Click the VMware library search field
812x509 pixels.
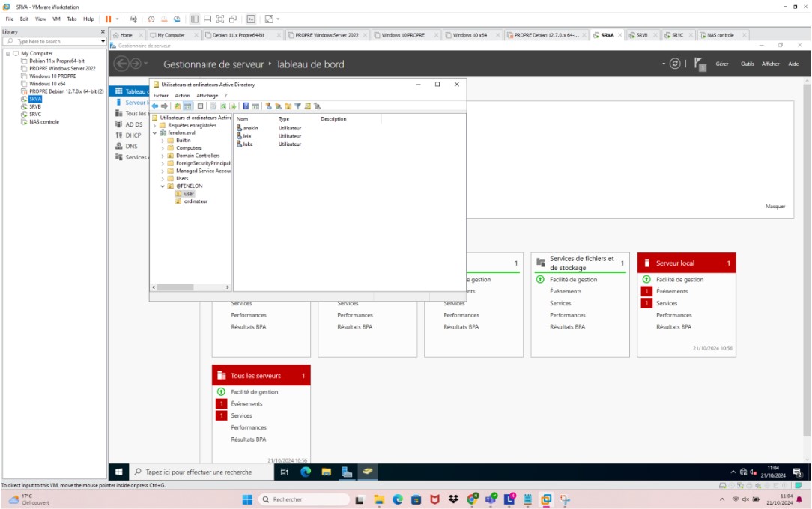coord(53,41)
